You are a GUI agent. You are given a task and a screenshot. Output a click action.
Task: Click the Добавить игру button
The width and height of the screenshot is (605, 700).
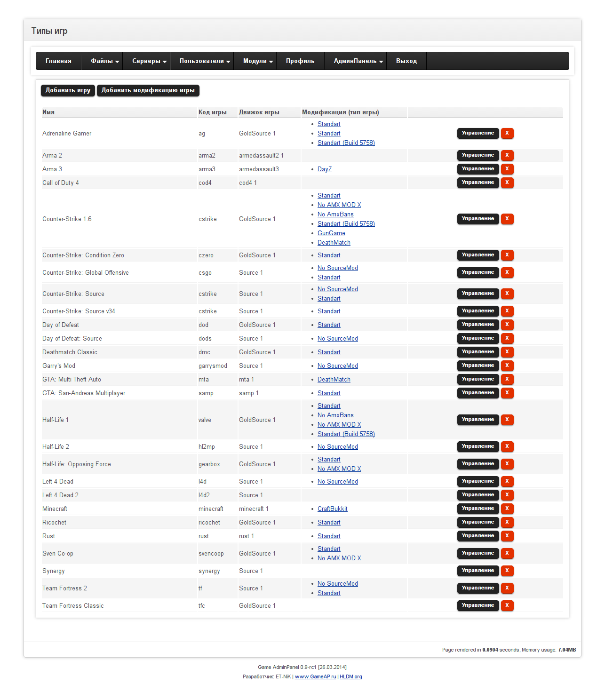click(x=68, y=90)
